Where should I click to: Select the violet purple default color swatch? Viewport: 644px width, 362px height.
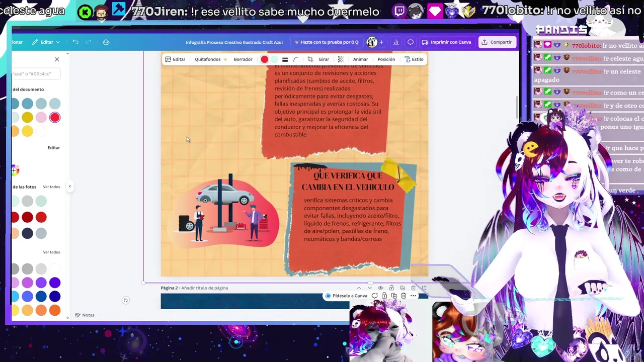pyautogui.click(x=41, y=283)
